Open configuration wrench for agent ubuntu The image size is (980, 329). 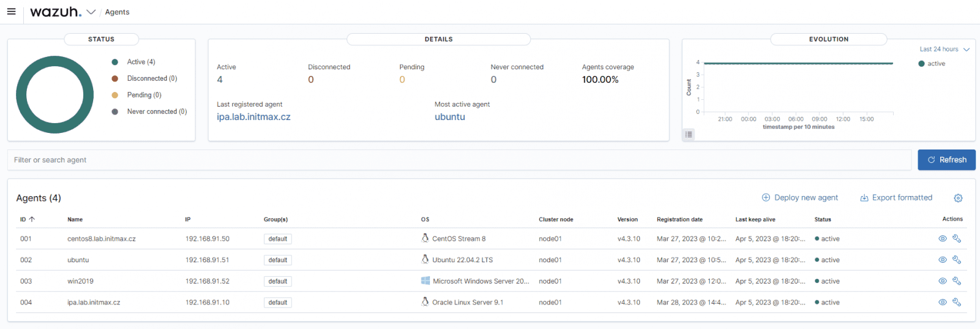[x=957, y=260]
